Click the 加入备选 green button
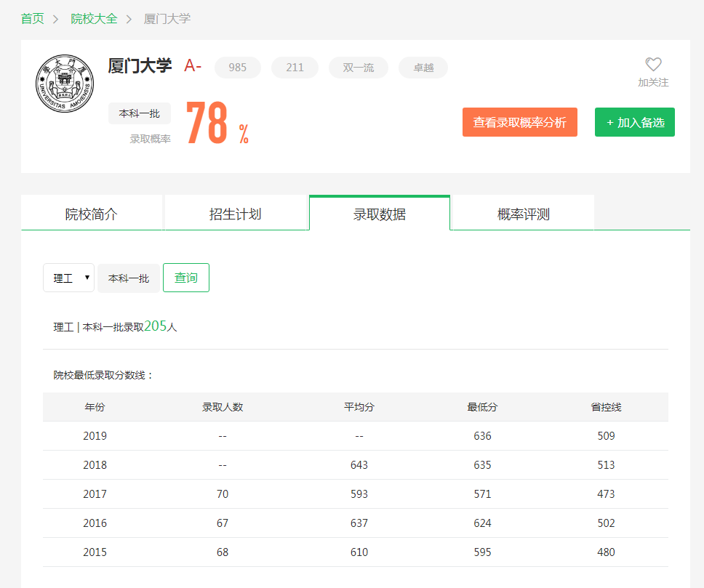 click(x=635, y=122)
